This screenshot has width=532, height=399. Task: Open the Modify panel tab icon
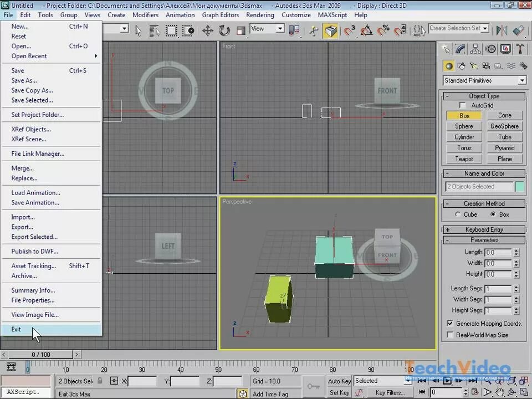(461, 49)
